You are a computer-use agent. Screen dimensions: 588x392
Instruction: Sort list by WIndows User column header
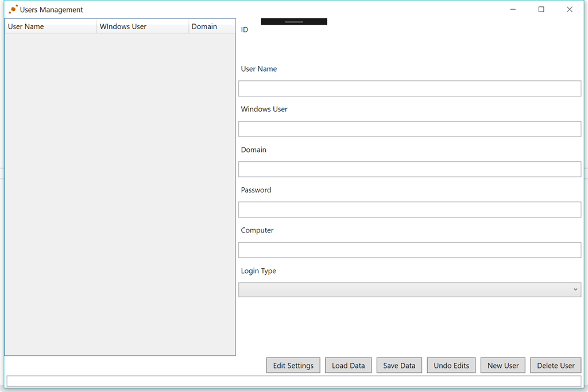tap(142, 26)
